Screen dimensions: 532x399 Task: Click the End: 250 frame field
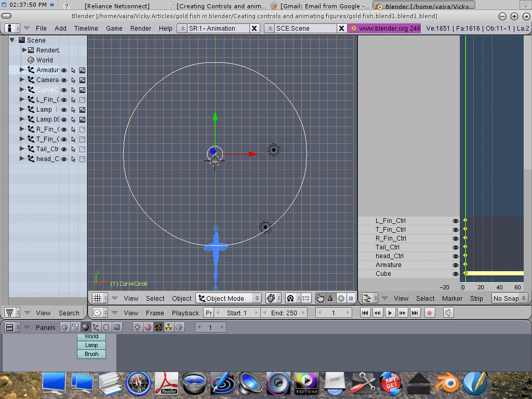284,313
